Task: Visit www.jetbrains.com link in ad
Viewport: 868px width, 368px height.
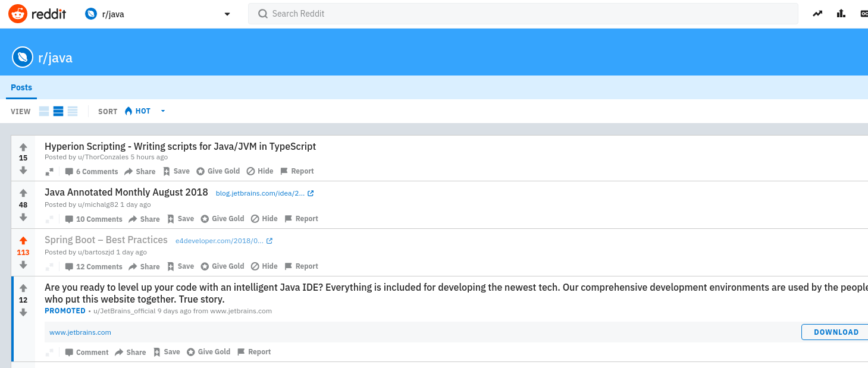Action: tap(80, 332)
